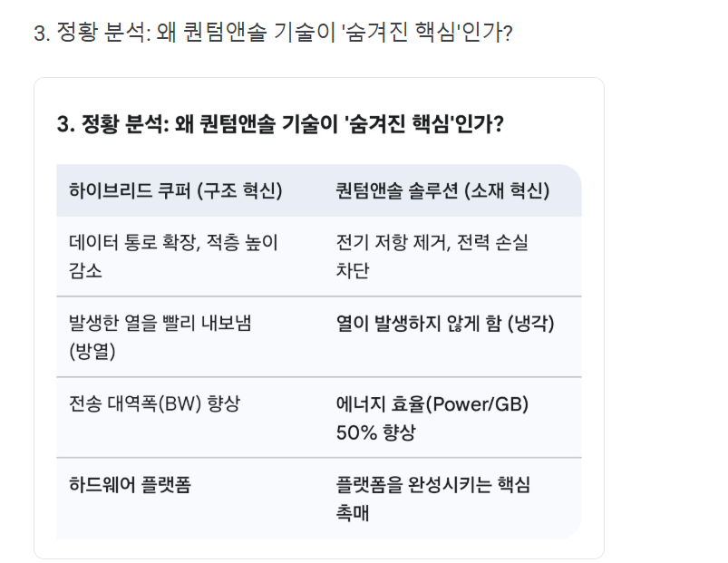Select the '전송 대역폭(BW) 향상' cell
Viewport: 728px width, 563px height.
coord(154,404)
